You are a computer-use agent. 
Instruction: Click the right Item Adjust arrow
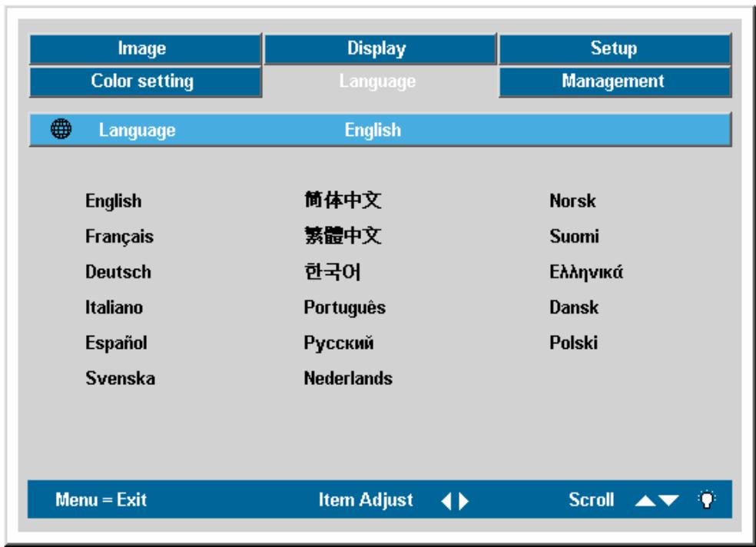point(463,501)
